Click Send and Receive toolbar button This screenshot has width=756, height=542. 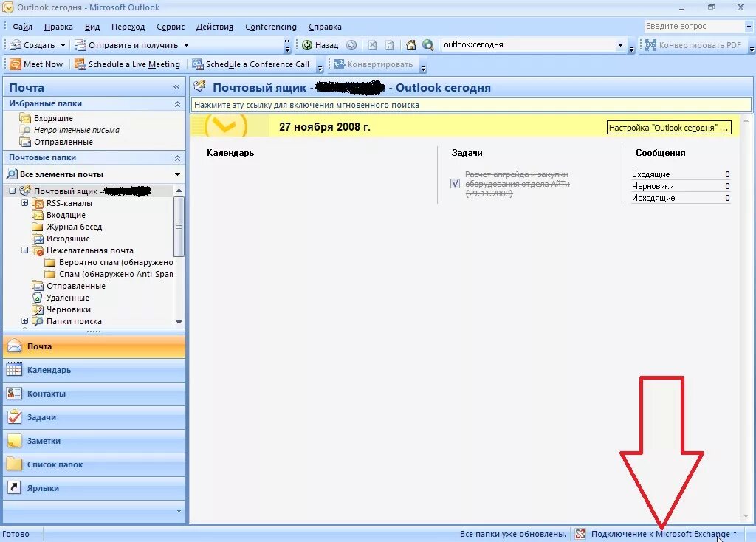point(127,45)
